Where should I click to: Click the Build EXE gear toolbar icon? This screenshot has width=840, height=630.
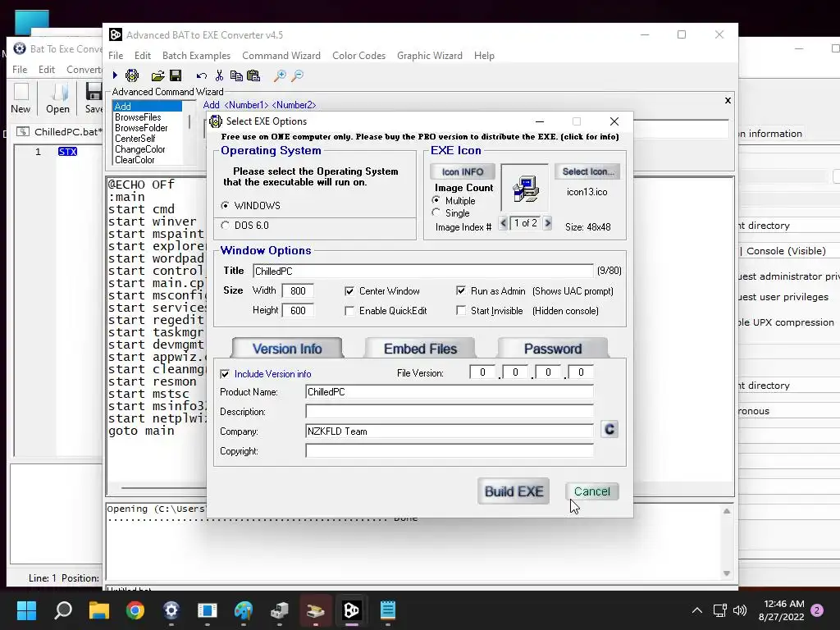pyautogui.click(x=132, y=75)
